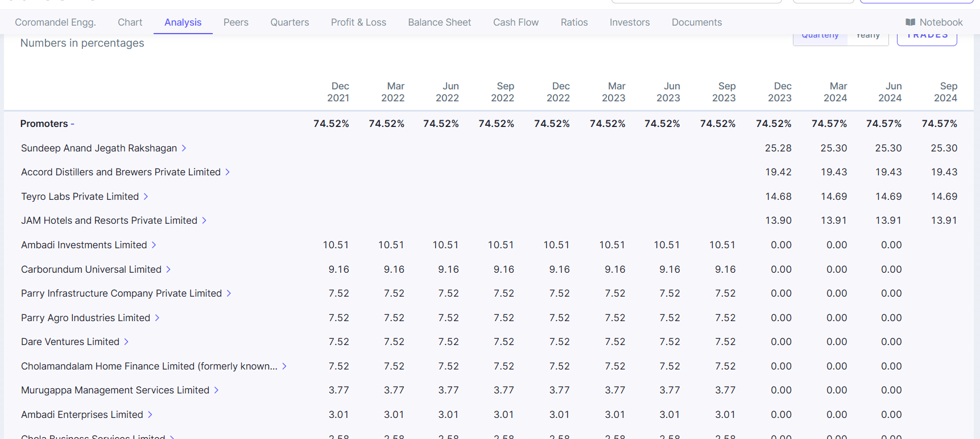This screenshot has width=980, height=439.
Task: Open the Peers tab
Action: coord(236,22)
